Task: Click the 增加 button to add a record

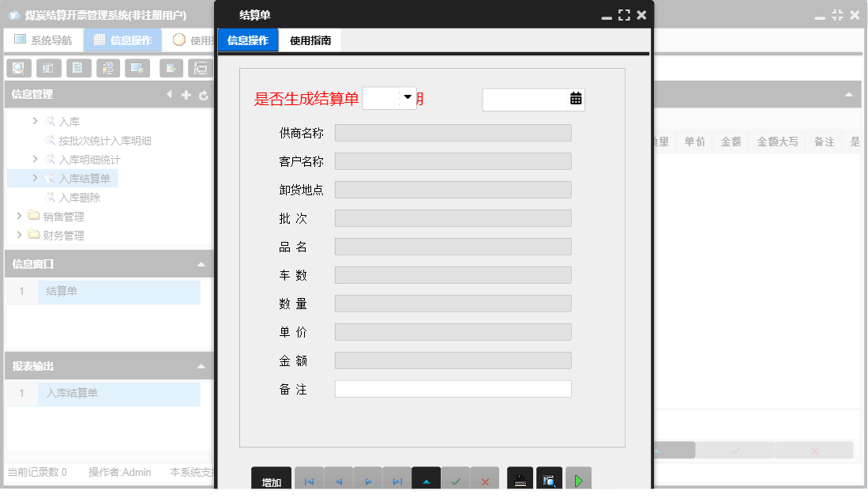Action: (269, 479)
